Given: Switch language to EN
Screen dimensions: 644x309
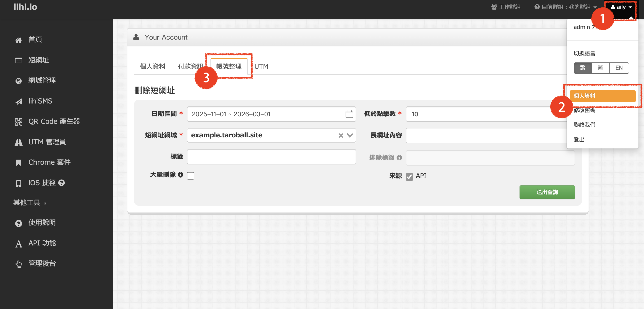Looking at the screenshot, I should (619, 68).
